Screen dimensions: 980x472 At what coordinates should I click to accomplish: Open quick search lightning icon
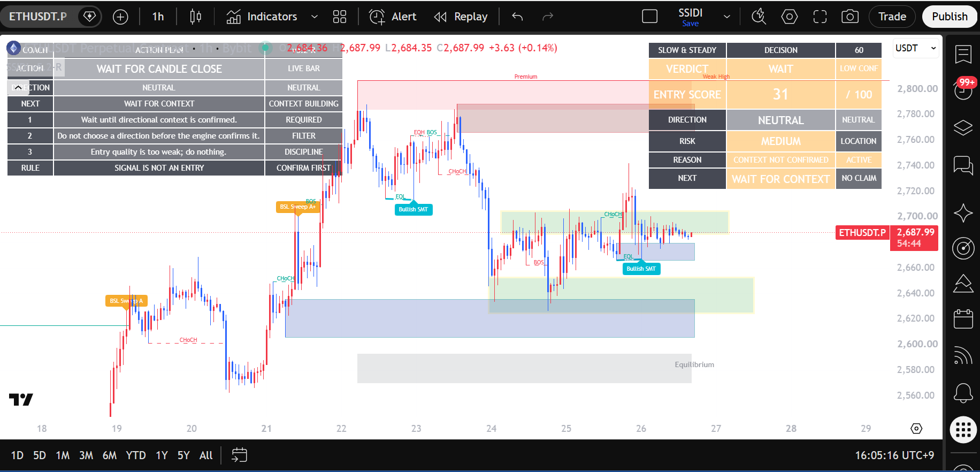point(759,17)
